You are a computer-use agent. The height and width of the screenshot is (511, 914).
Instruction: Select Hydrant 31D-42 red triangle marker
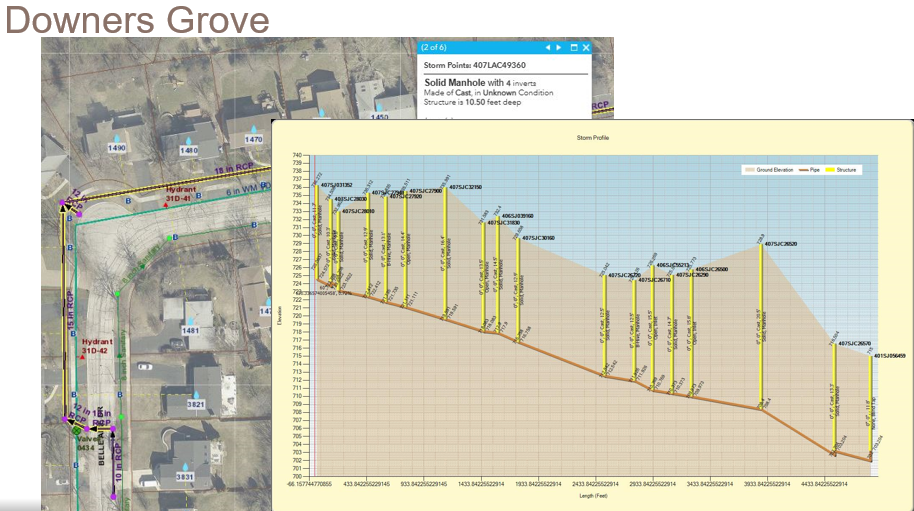point(82,357)
